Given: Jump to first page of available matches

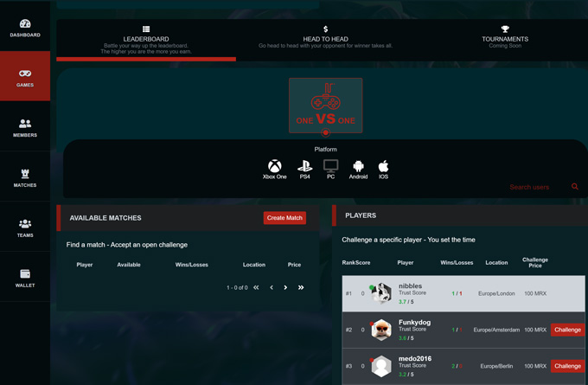Looking at the screenshot, I should [256, 287].
